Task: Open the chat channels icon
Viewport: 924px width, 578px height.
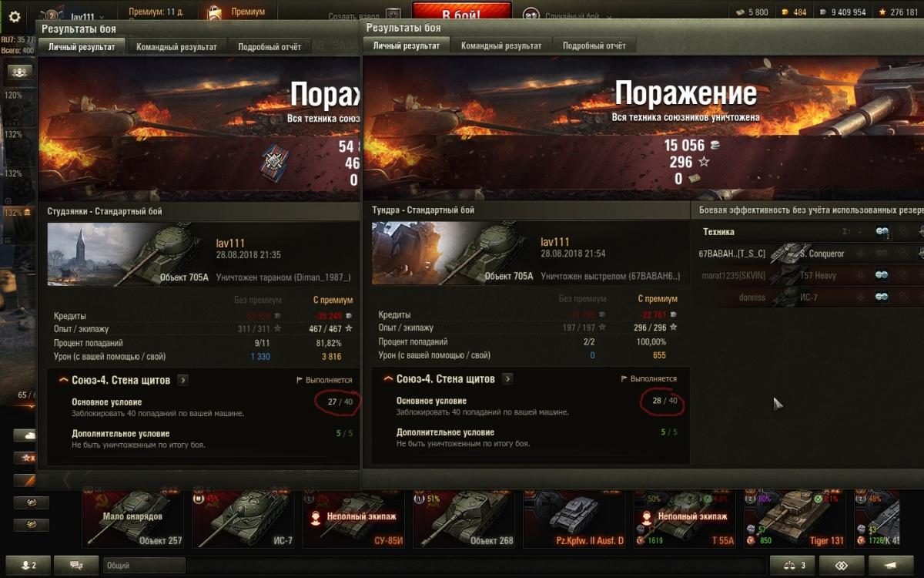Action: pos(76,566)
